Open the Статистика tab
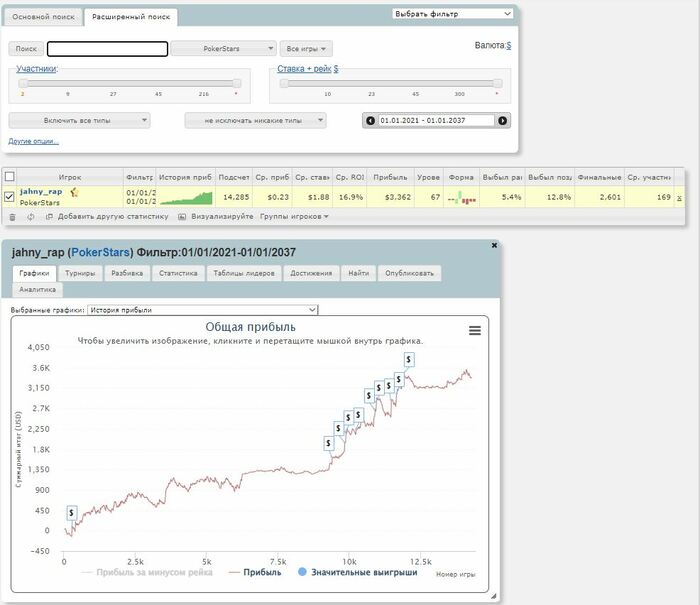Image resolution: width=700 pixels, height=605 pixels. tap(178, 273)
